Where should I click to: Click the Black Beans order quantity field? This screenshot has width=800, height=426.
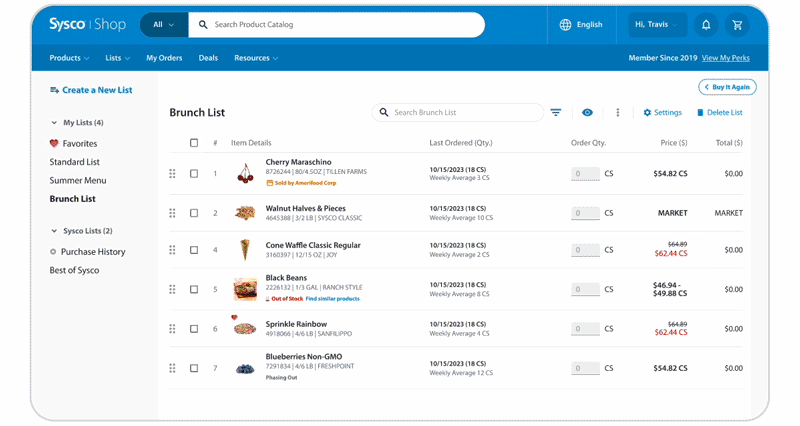coord(585,289)
